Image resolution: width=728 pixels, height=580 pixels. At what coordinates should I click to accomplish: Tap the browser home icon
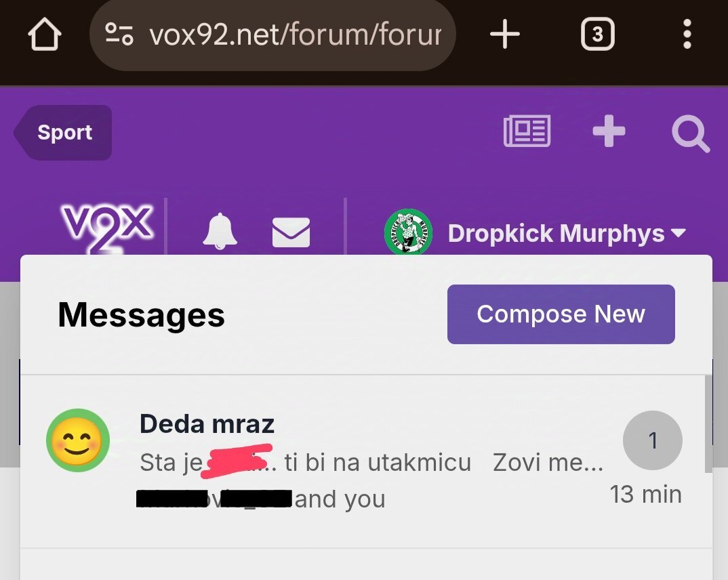pyautogui.click(x=45, y=34)
